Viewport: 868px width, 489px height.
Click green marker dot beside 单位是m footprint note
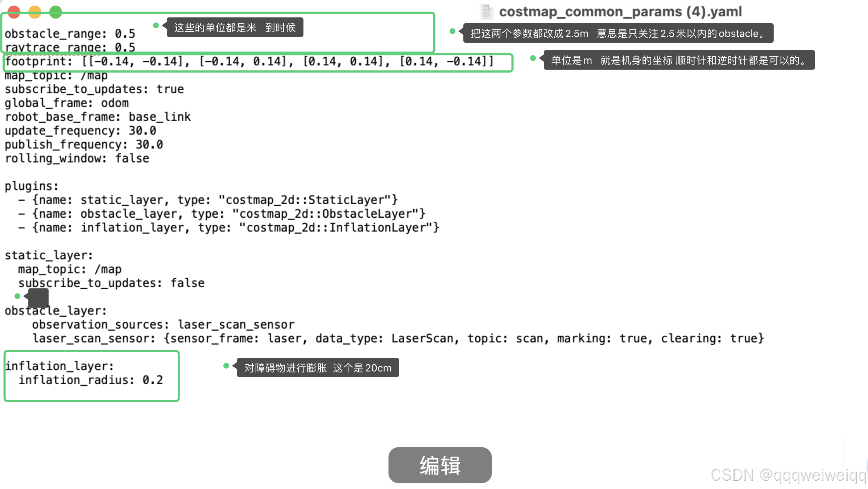click(533, 58)
